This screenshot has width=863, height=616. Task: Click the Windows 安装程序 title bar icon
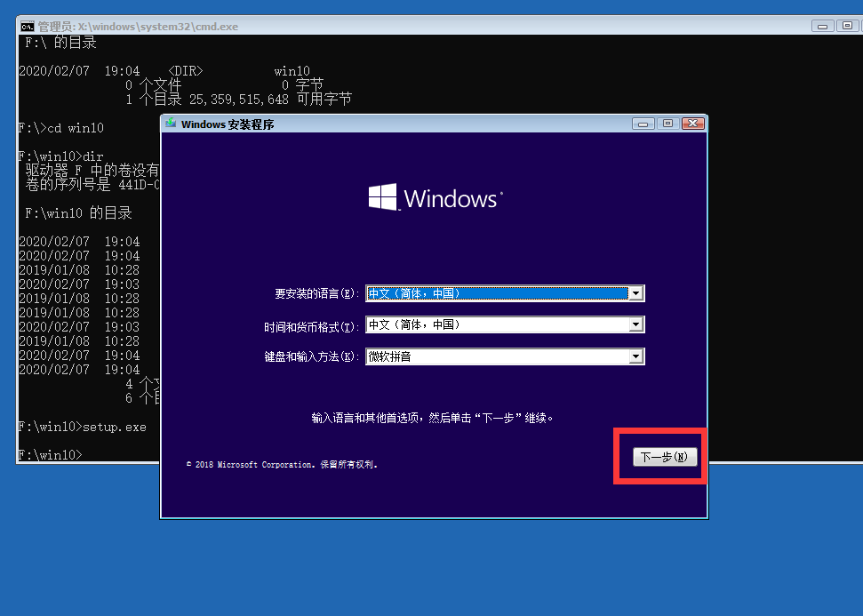pos(170,124)
